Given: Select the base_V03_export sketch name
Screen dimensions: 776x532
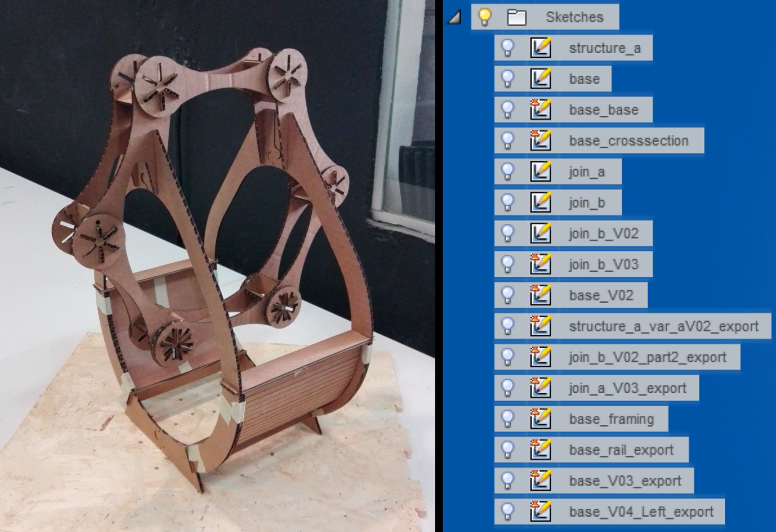Looking at the screenshot, I should point(625,481).
